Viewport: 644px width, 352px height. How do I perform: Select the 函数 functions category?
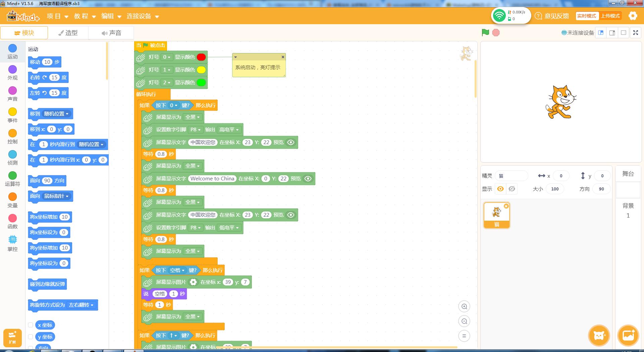click(x=12, y=221)
